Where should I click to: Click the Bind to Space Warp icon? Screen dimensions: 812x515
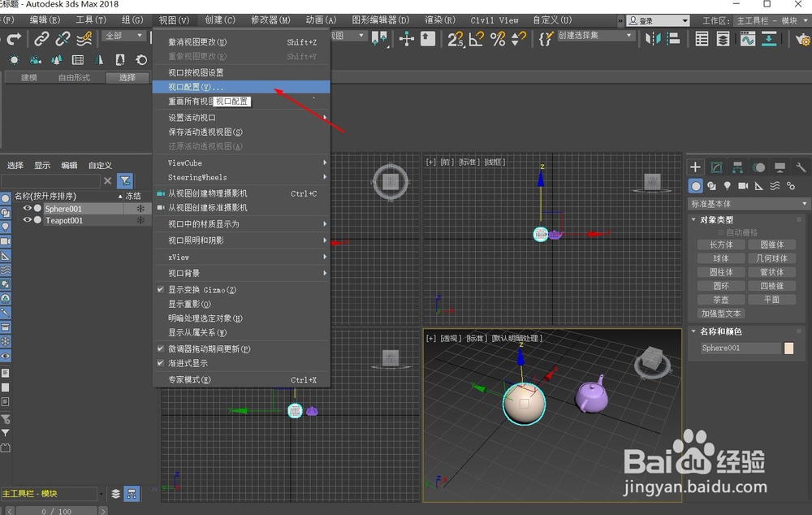(84, 38)
